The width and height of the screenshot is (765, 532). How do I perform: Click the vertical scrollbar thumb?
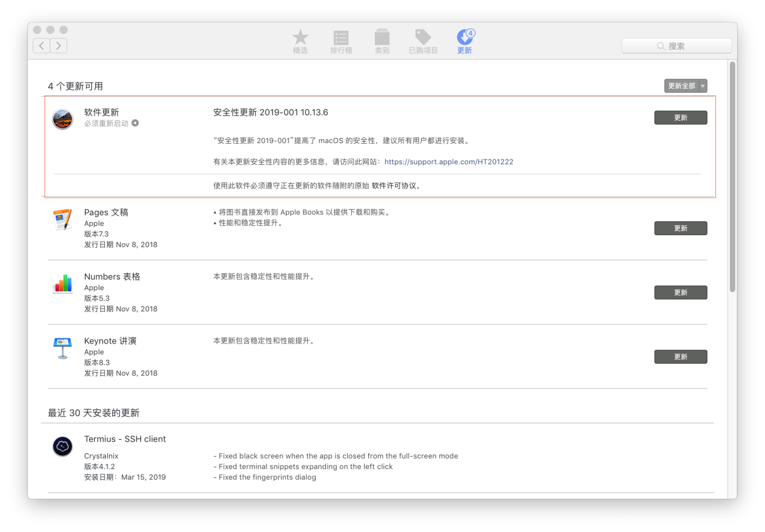coord(732,177)
